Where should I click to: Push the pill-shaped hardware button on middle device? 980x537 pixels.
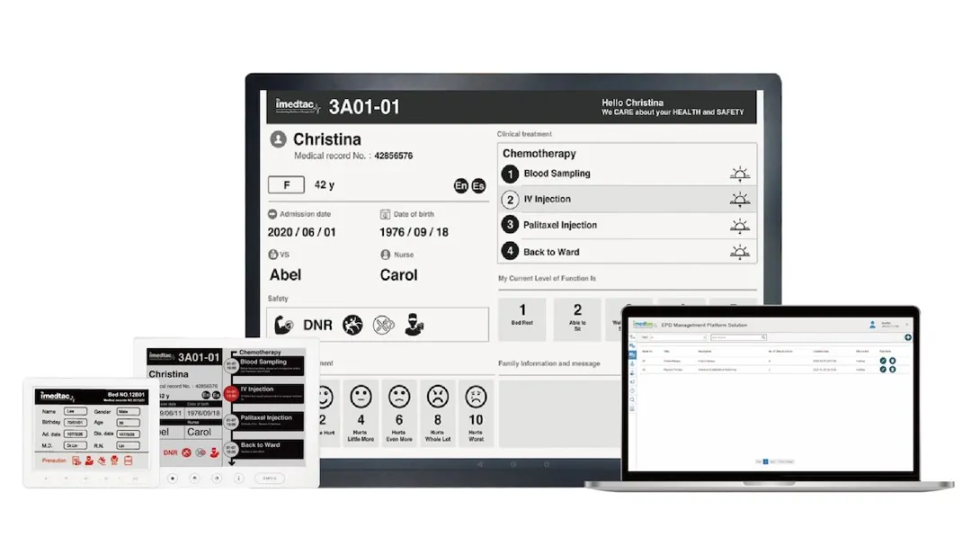coord(270,479)
